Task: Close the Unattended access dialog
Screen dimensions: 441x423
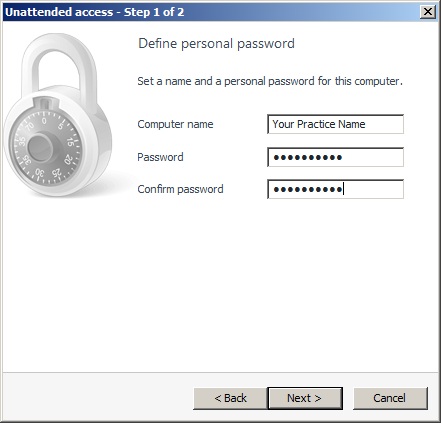Action: (x=427, y=12)
